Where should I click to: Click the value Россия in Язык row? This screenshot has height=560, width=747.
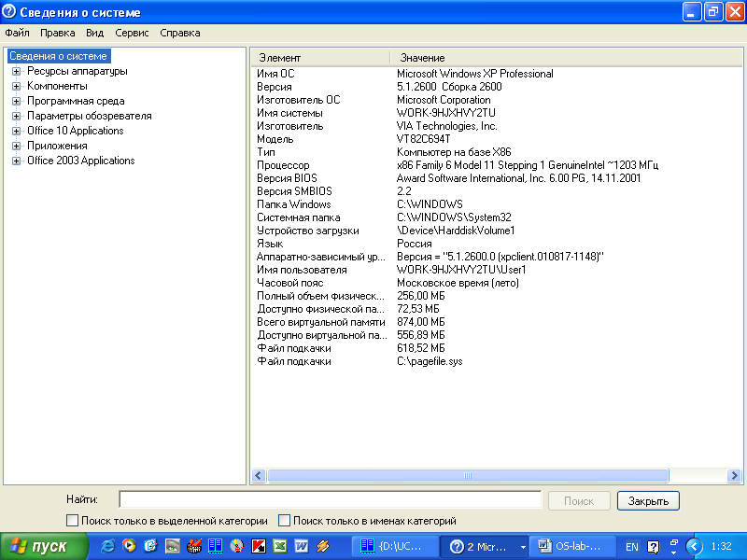(x=414, y=244)
